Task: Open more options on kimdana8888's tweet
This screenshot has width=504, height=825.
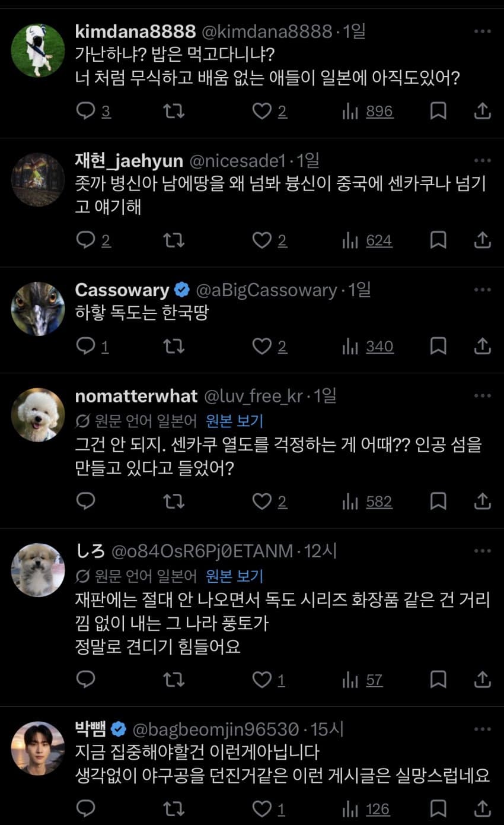Action: tap(483, 31)
